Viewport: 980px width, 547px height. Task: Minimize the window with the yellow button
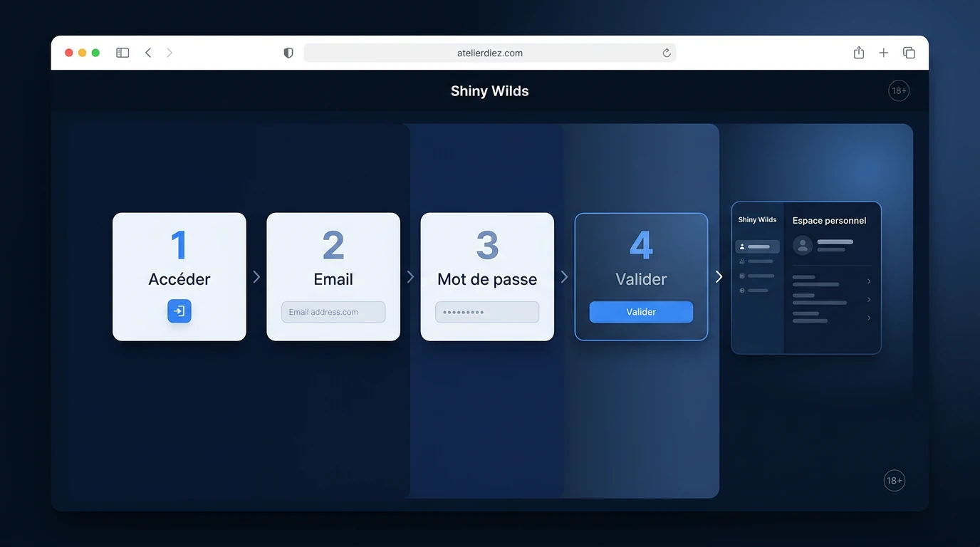pos(83,53)
